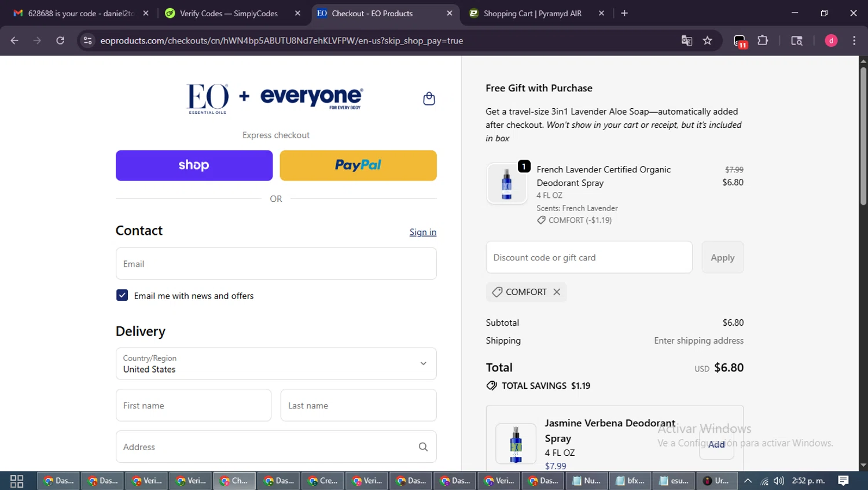The width and height of the screenshot is (868, 490).
Task: Open the Chrome three-dot menu
Action: (x=854, y=40)
